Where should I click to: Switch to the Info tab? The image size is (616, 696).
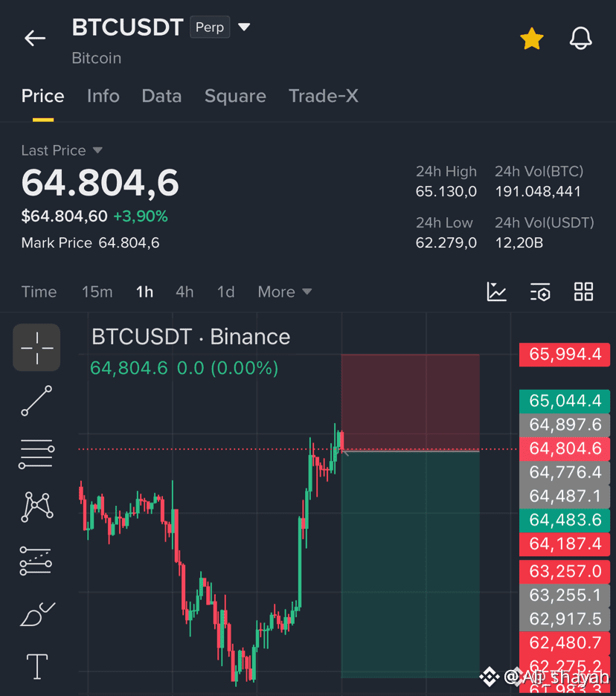click(x=103, y=96)
